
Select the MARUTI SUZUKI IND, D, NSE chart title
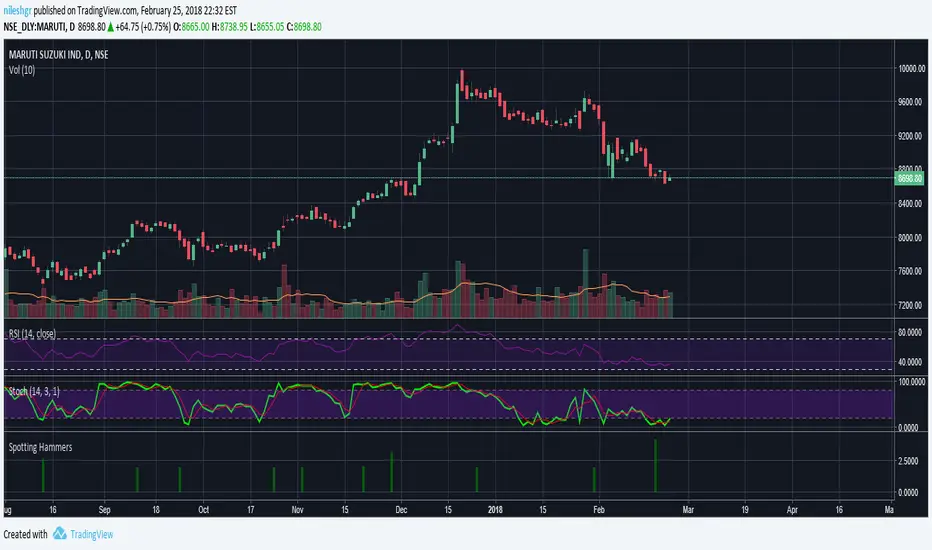point(58,55)
